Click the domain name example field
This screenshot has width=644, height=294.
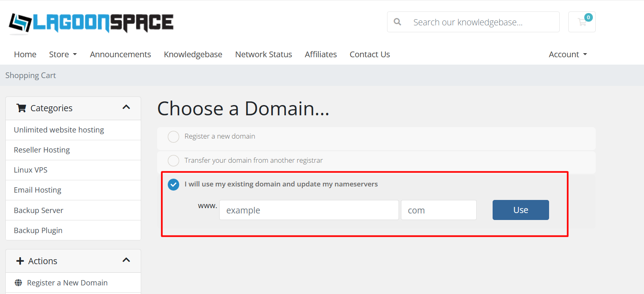click(308, 210)
